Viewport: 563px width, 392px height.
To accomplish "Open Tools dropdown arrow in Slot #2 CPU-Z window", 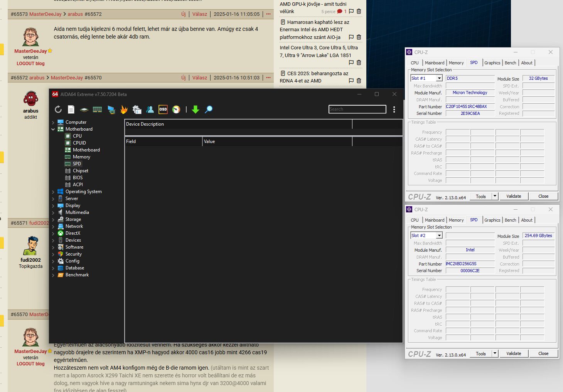I will click(495, 353).
